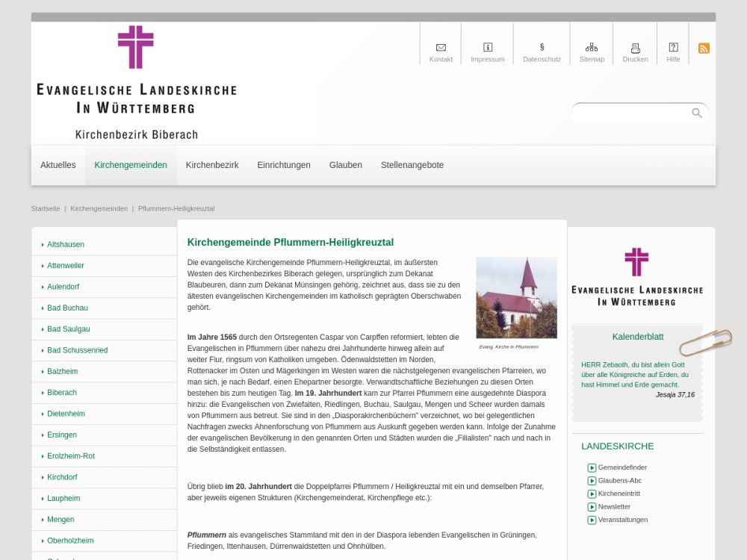The width and height of the screenshot is (747, 560).
Task: Click the search magnifier icon
Action: click(696, 113)
